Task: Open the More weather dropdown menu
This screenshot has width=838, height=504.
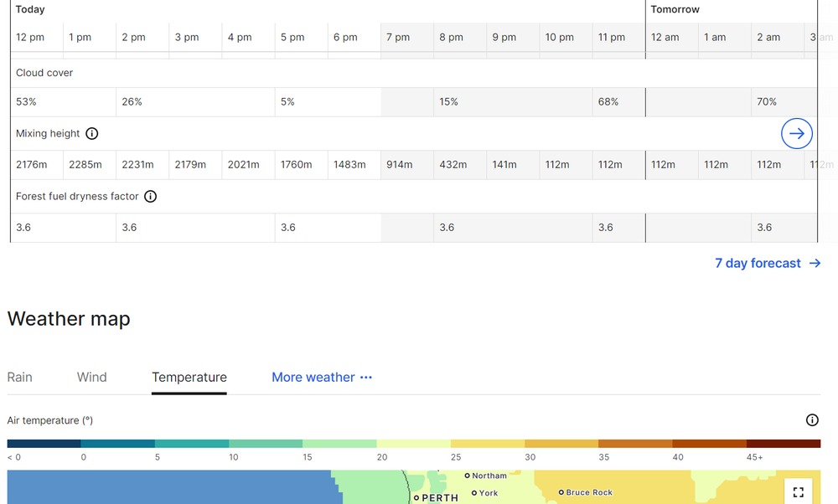Action: coord(321,378)
